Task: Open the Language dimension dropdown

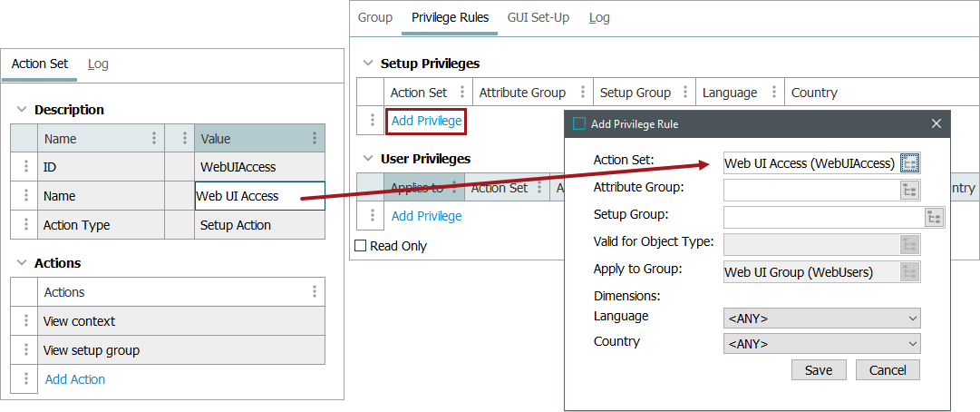Action: tap(821, 319)
